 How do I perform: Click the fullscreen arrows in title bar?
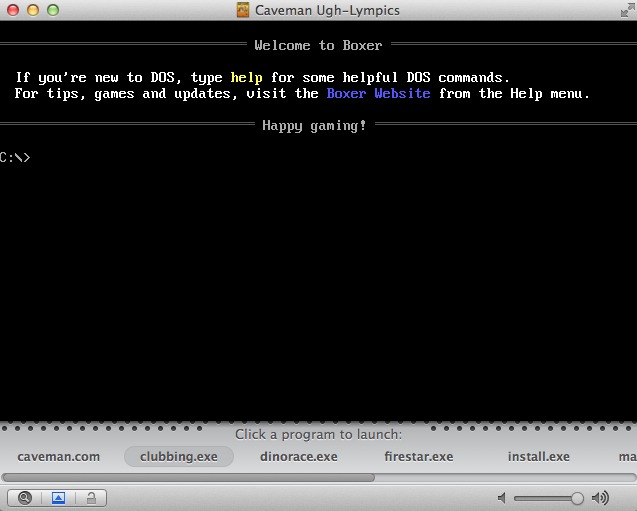628,10
